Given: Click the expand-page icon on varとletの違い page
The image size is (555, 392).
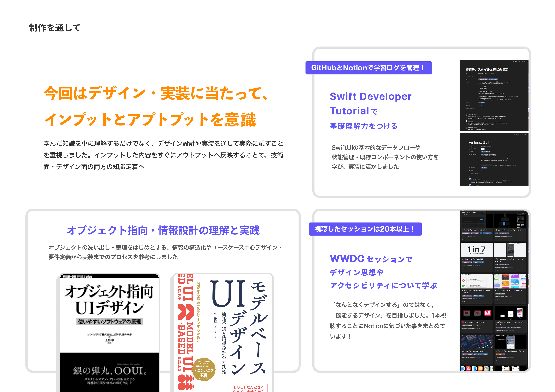Looking at the screenshot, I should click(461, 135).
